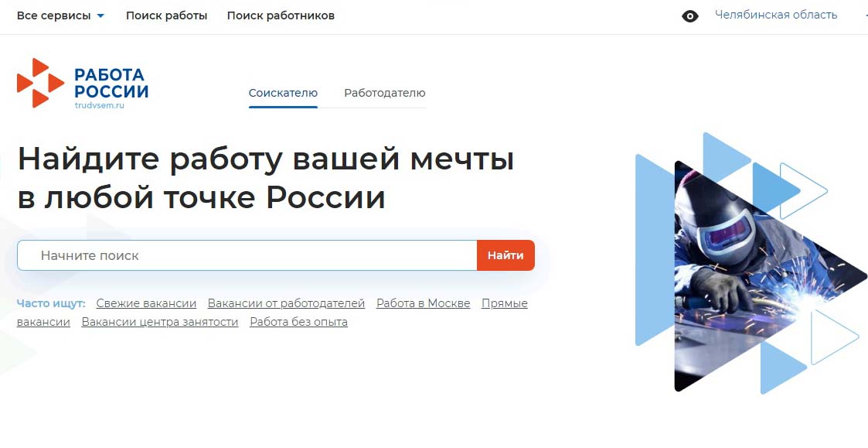Viewport: 868px width, 448px height.
Task: Open the Работа без опыта link
Action: 299,322
